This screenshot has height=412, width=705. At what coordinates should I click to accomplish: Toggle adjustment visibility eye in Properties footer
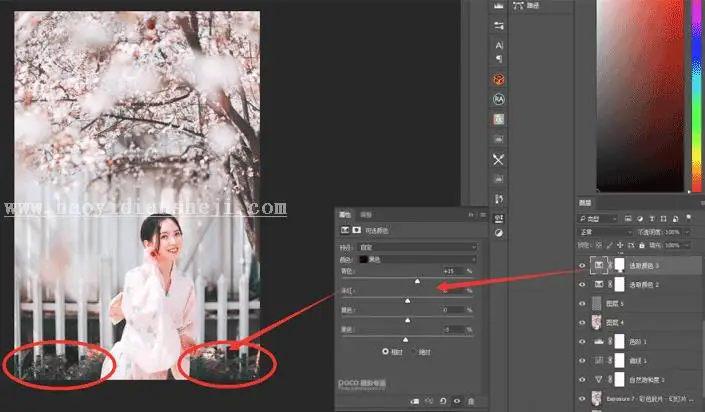(457, 401)
